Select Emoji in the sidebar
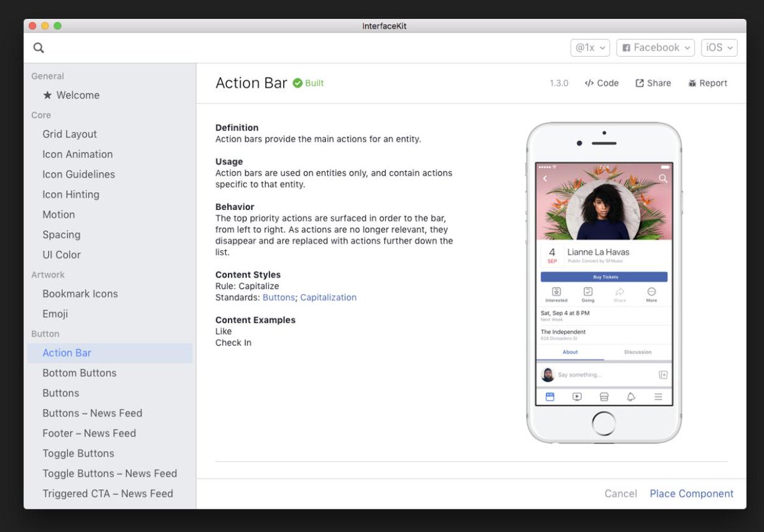 point(55,314)
